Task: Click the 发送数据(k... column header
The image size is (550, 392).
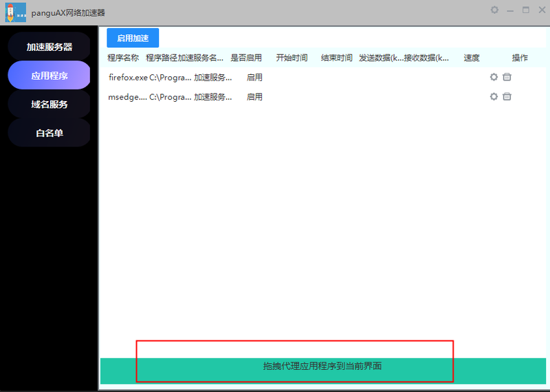Action: pyautogui.click(x=382, y=58)
